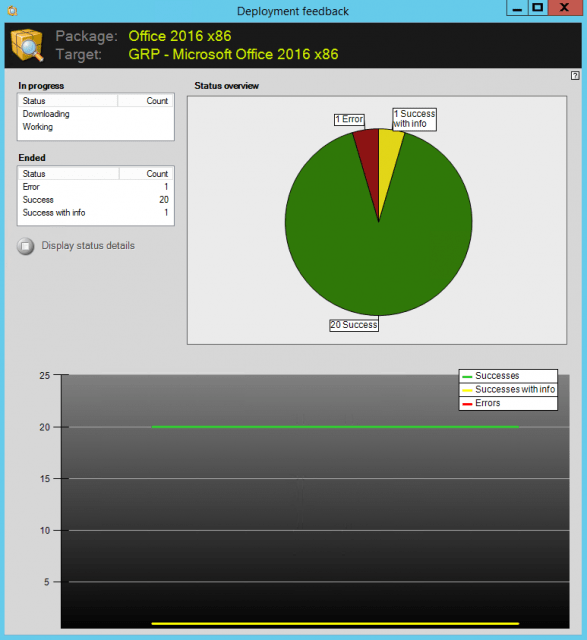This screenshot has width=587, height=640.
Task: Maximize the Deployment feedback window
Action: coord(538,8)
